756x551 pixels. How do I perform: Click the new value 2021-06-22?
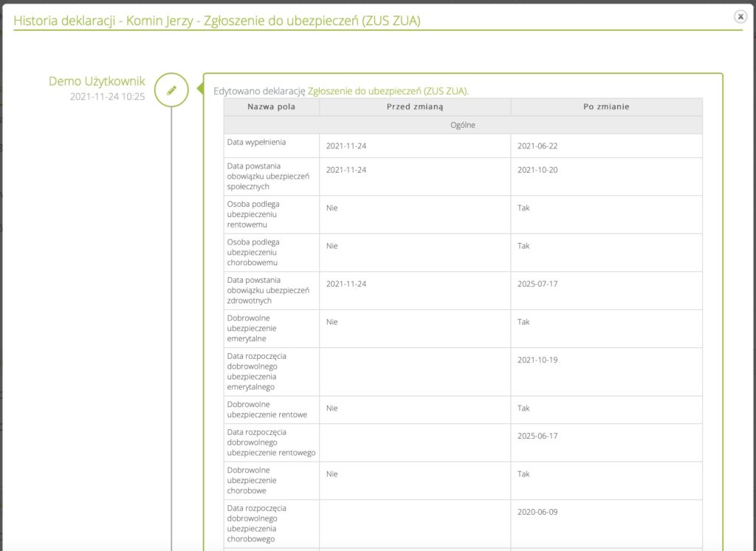click(537, 146)
